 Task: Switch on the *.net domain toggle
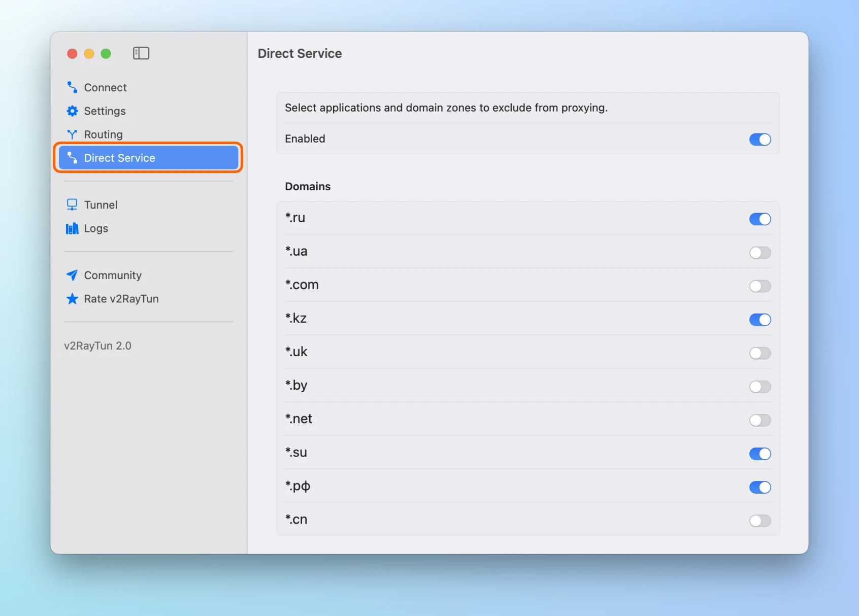(x=759, y=420)
